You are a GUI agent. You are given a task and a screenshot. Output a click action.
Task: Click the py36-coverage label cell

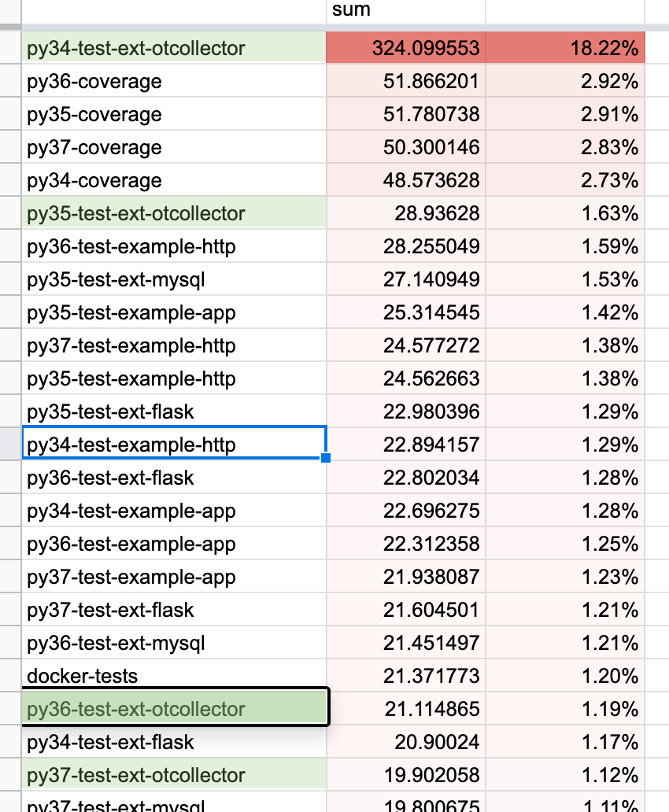pos(173,80)
